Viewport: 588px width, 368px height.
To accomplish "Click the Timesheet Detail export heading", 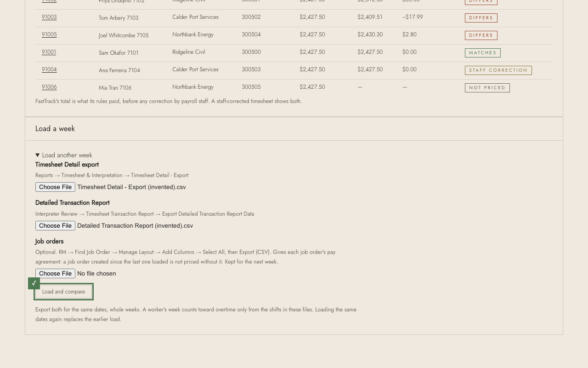I will pyautogui.click(x=67, y=165).
